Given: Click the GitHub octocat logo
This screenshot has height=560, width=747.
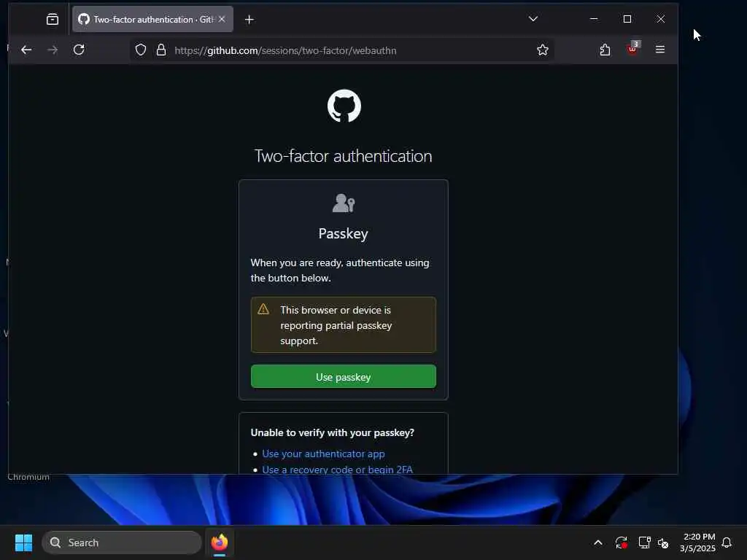Looking at the screenshot, I should click(x=344, y=106).
